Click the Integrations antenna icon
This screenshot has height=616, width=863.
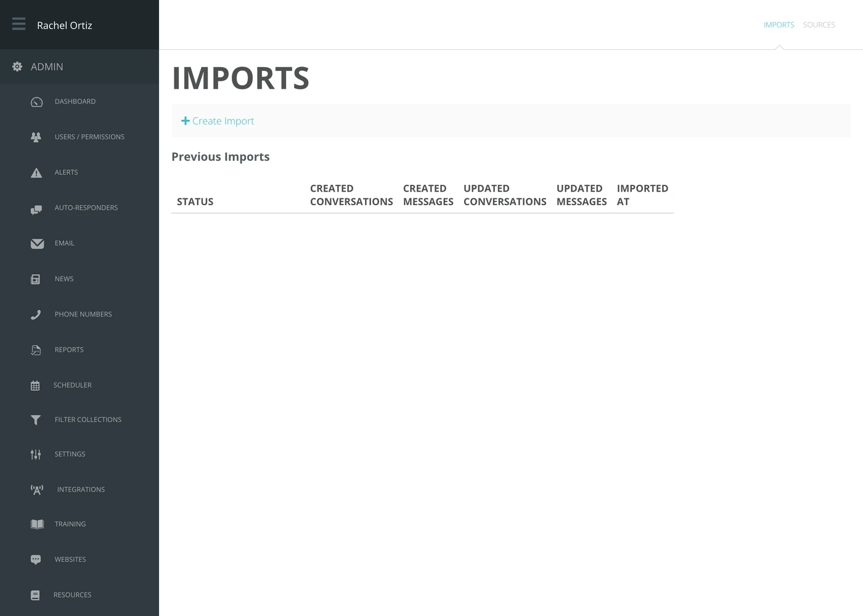tap(37, 490)
